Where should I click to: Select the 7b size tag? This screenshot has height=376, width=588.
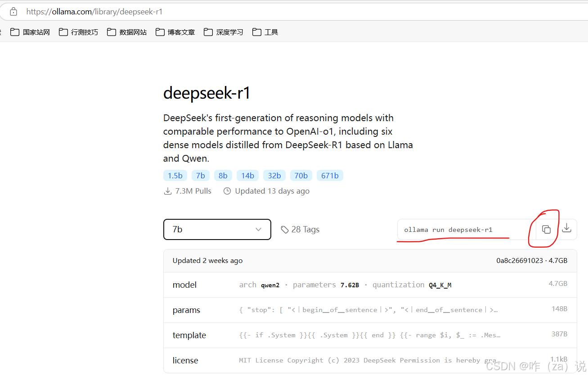(x=201, y=176)
